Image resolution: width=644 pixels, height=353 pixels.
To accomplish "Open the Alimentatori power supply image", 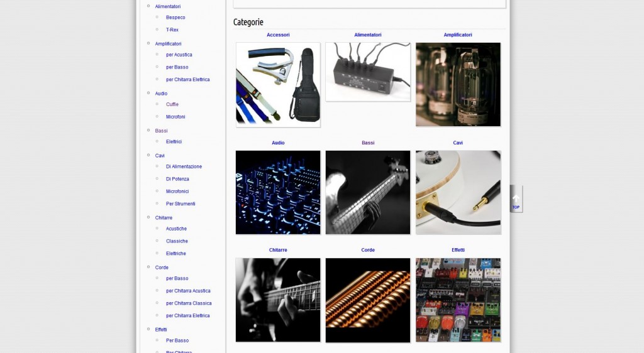I will pyautogui.click(x=368, y=72).
